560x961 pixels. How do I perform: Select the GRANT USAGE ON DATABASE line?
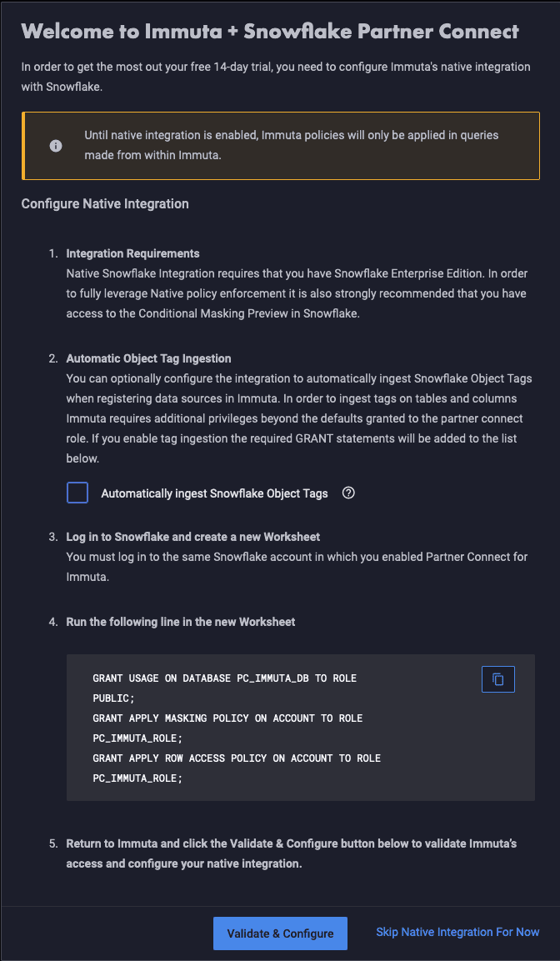tap(225, 689)
